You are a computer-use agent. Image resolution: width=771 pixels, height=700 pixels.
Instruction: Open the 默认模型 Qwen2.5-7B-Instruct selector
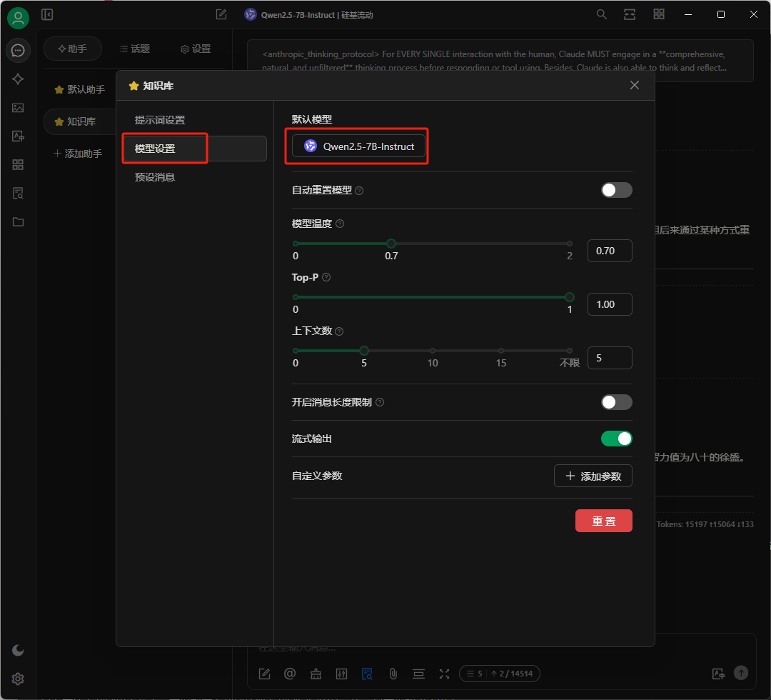point(358,146)
